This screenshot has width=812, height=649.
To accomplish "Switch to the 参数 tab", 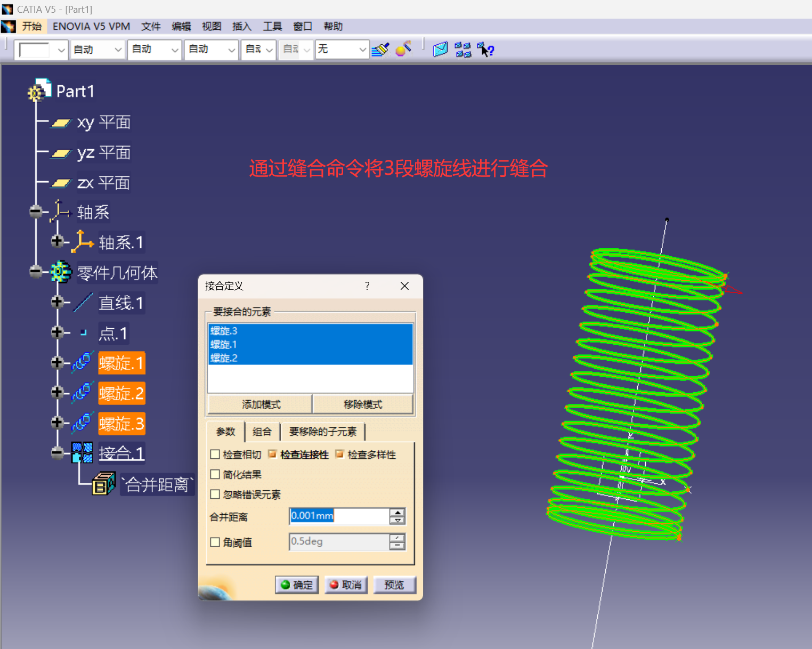I will (225, 432).
